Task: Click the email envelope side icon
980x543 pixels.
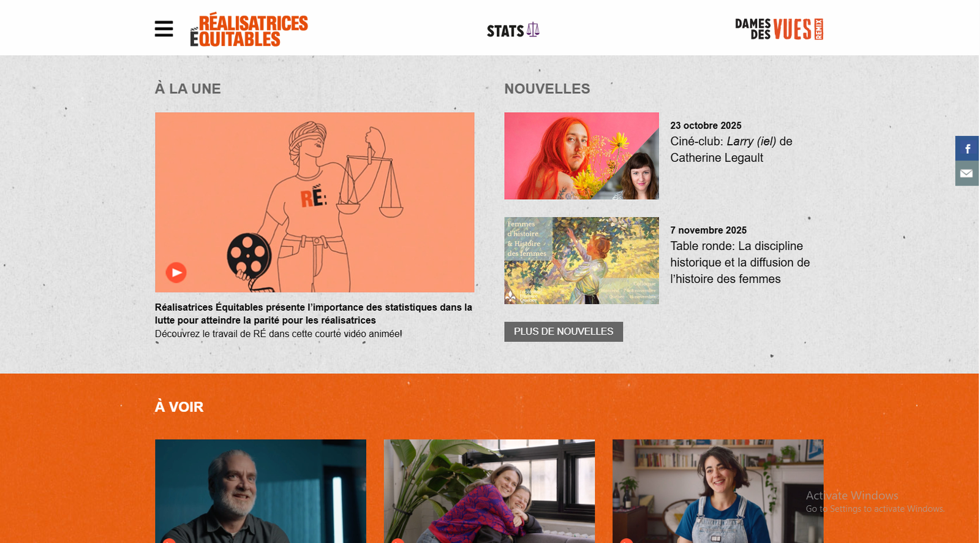Action: 967,173
